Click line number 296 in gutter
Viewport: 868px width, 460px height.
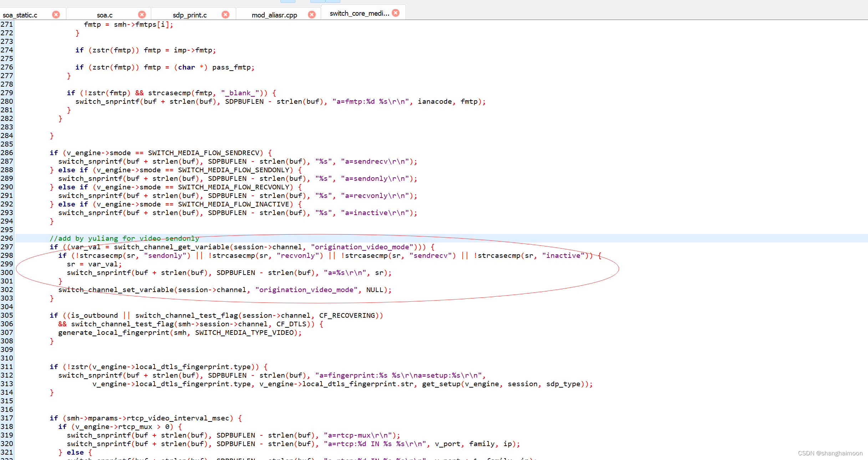click(x=7, y=238)
